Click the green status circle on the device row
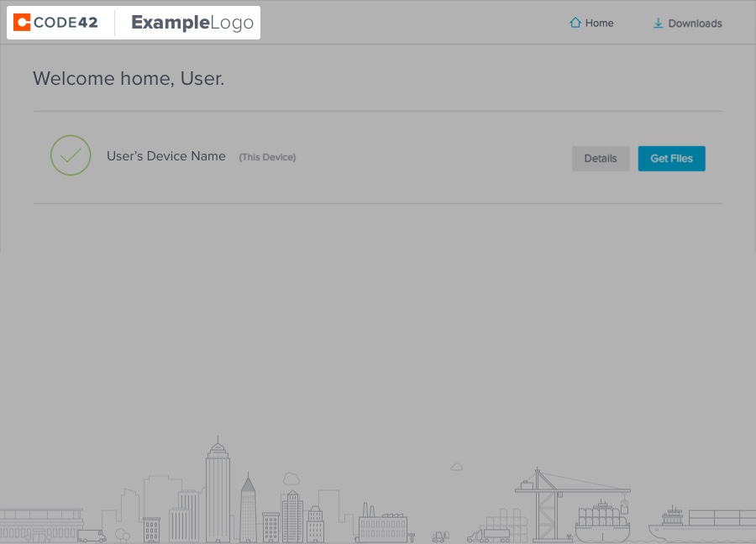Image resolution: width=756 pixels, height=544 pixels. click(x=71, y=155)
